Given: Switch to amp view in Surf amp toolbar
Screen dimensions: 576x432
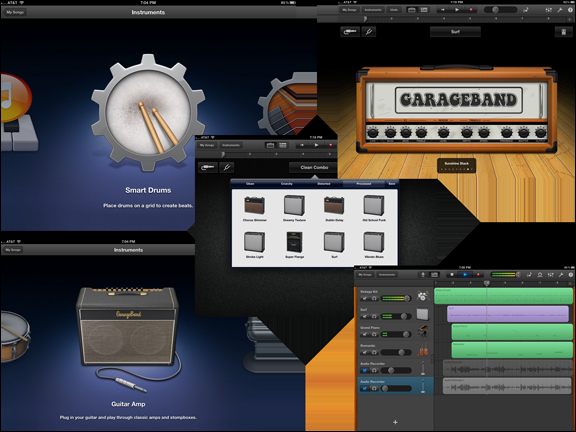Looking at the screenshot, I should 411,10.
